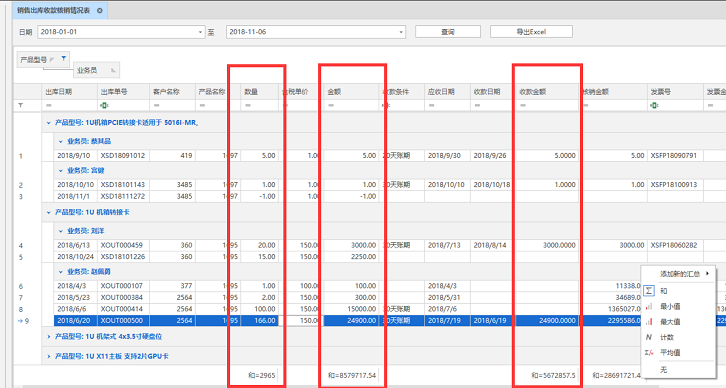Screen dimensions: 726x388
Task: Click the sigma sum icon in menu
Action: (x=649, y=291)
